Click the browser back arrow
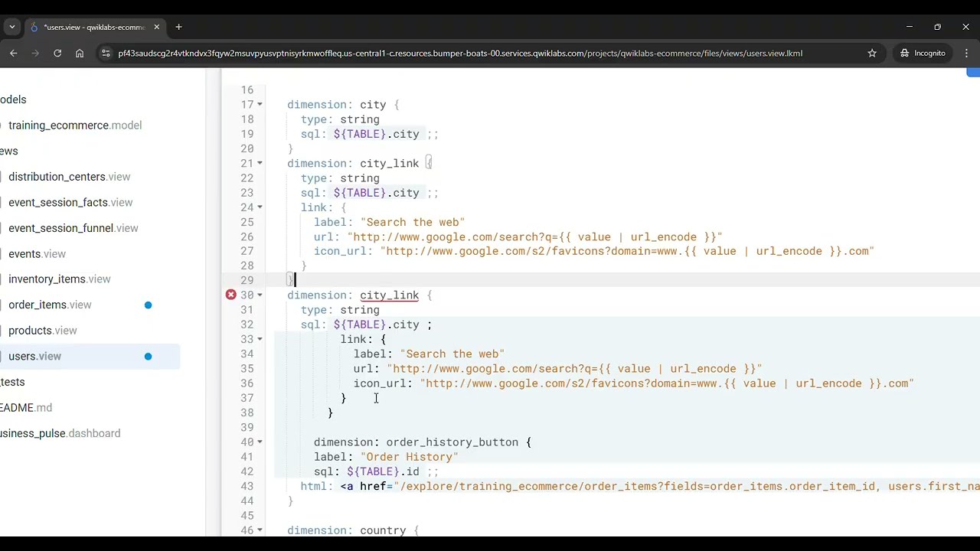This screenshot has height=551, width=980. tap(13, 53)
